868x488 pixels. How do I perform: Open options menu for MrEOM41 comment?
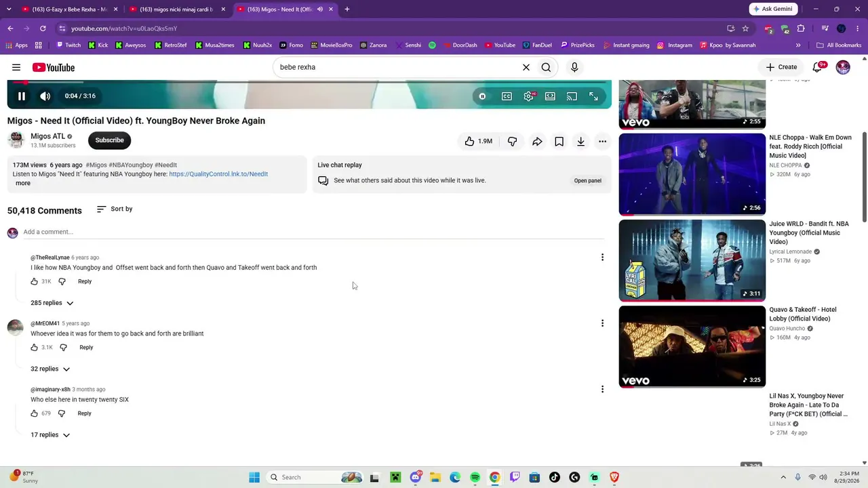click(x=602, y=323)
